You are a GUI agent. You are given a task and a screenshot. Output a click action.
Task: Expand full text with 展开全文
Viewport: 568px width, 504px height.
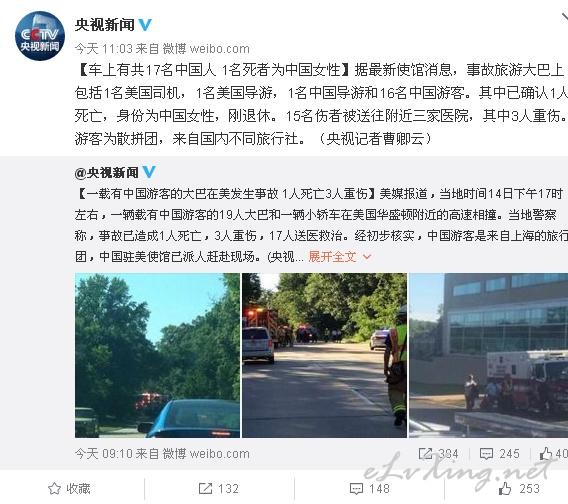[x=332, y=257]
